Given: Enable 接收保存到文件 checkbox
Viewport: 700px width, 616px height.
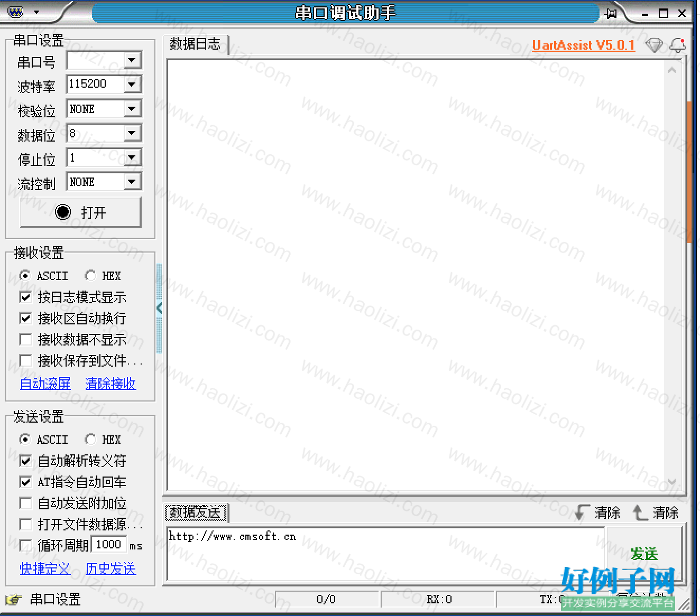Looking at the screenshot, I should pyautogui.click(x=25, y=360).
